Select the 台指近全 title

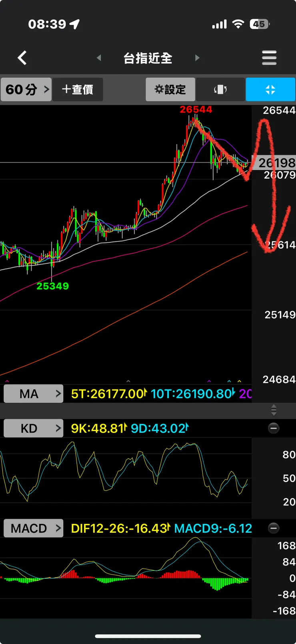click(x=148, y=58)
